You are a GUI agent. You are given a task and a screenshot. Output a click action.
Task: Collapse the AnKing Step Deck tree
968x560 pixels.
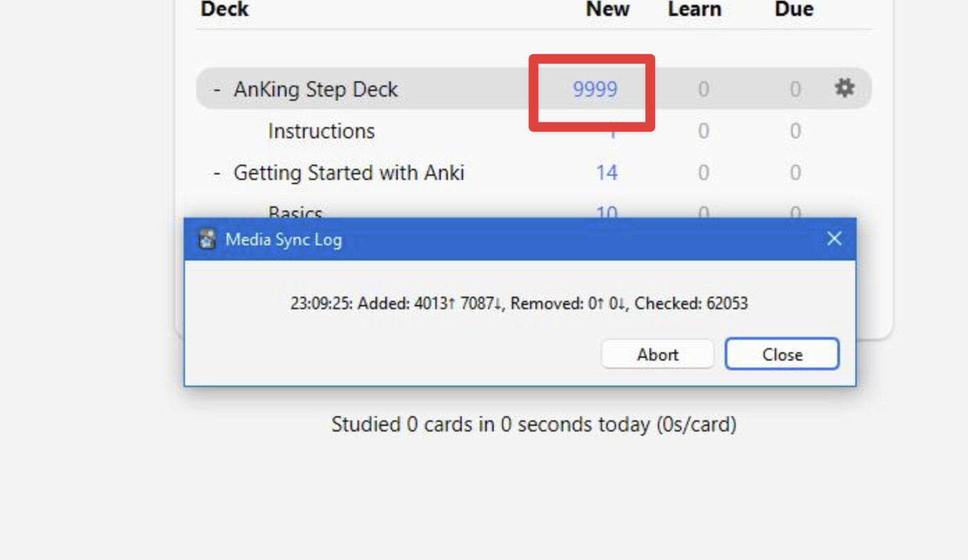(218, 90)
